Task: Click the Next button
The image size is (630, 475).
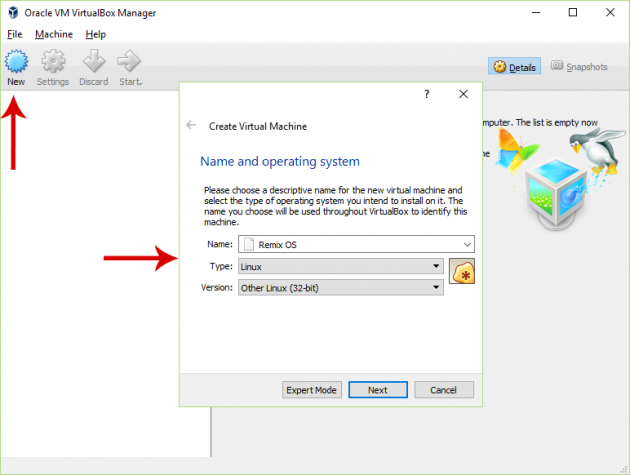Action: point(377,390)
